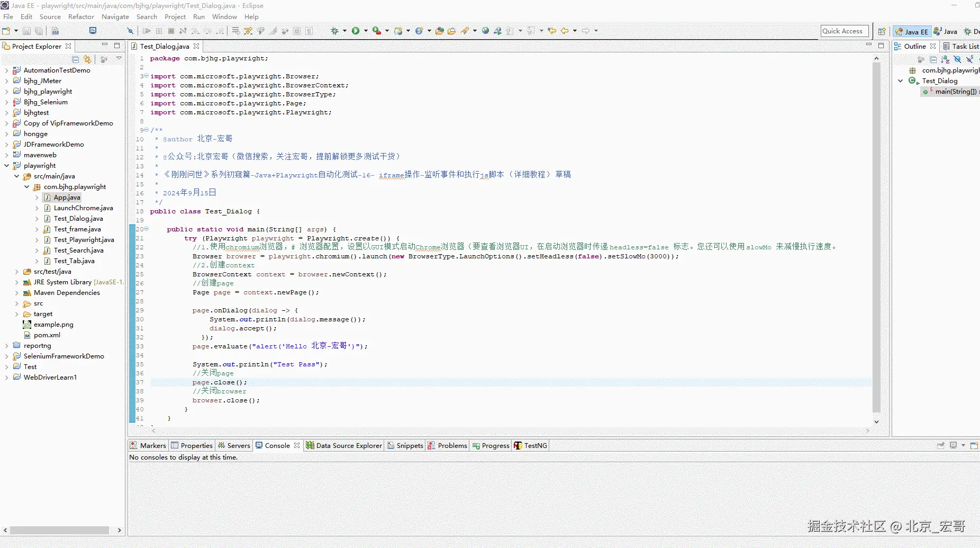Click the Open Task (010 binary) toolbar icon

click(56, 31)
